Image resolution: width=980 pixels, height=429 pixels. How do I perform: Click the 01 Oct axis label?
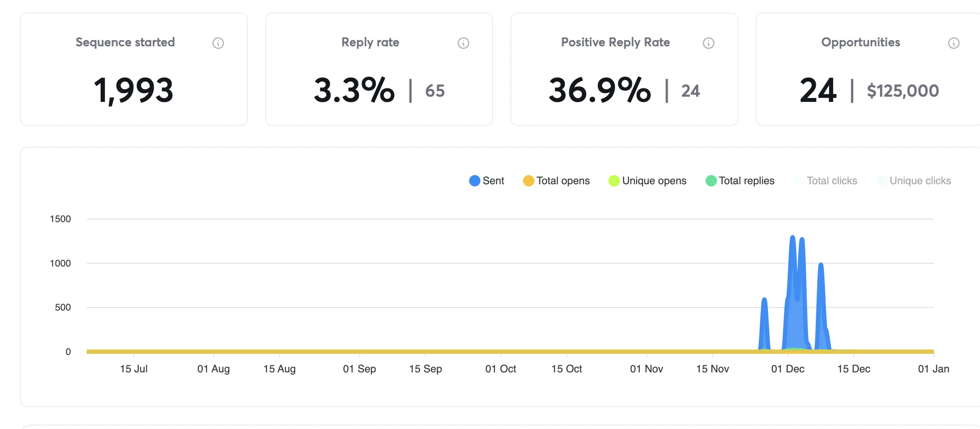pyautogui.click(x=500, y=369)
